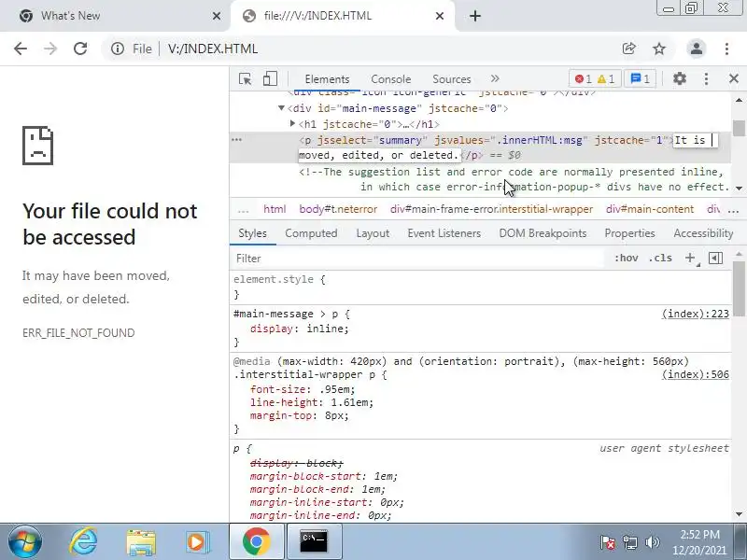Launch Internet Explorer from taskbar
The height and width of the screenshot is (560, 747).
coord(83,542)
